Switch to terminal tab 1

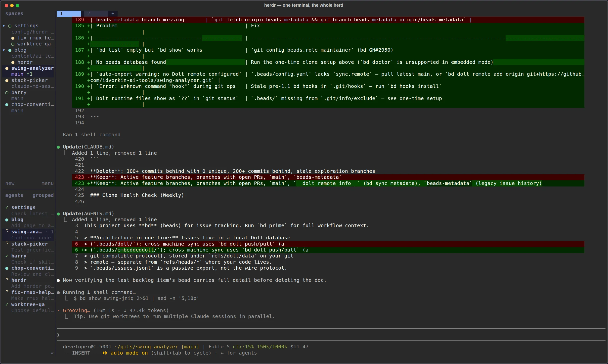coord(69,14)
